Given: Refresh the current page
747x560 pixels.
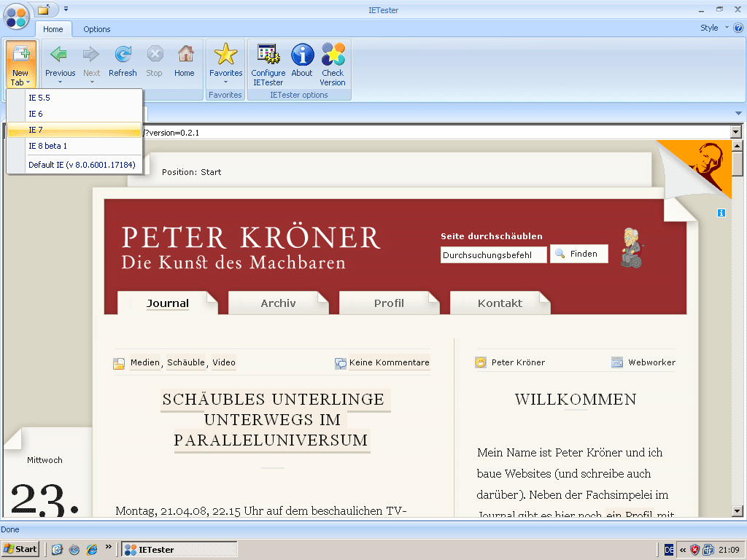Looking at the screenshot, I should tap(123, 54).
